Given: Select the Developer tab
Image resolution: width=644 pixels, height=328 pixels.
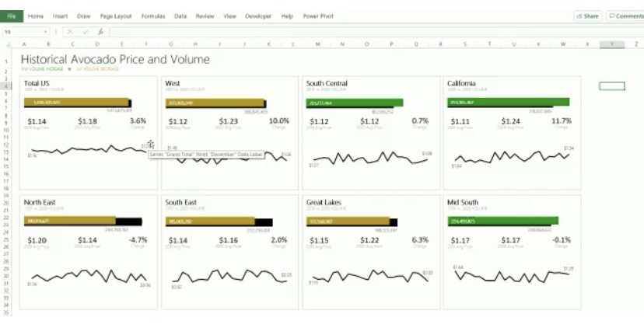Looking at the screenshot, I should pyautogui.click(x=258, y=16).
